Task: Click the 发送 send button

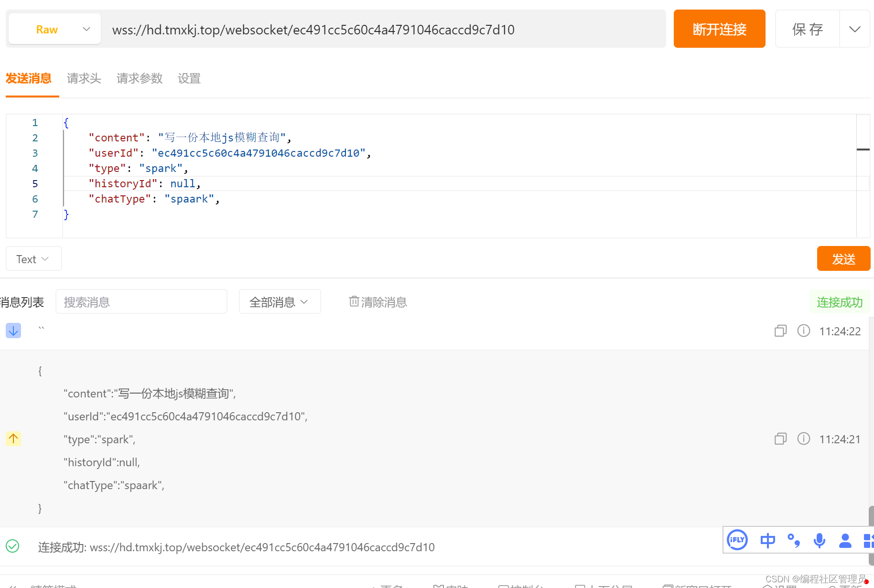Action: tap(843, 258)
